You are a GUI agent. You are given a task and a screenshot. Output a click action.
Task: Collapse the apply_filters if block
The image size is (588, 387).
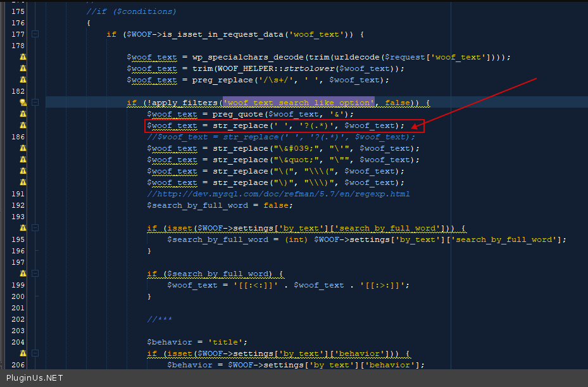pyautogui.click(x=35, y=103)
